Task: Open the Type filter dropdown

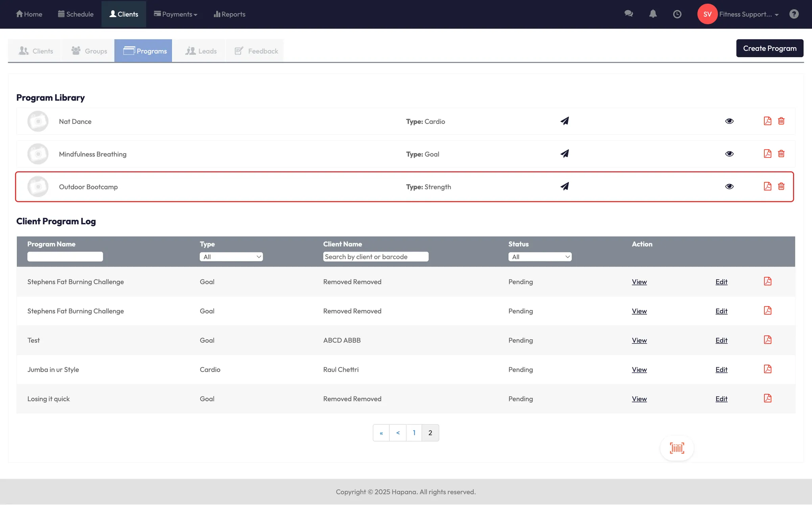Action: point(231,257)
